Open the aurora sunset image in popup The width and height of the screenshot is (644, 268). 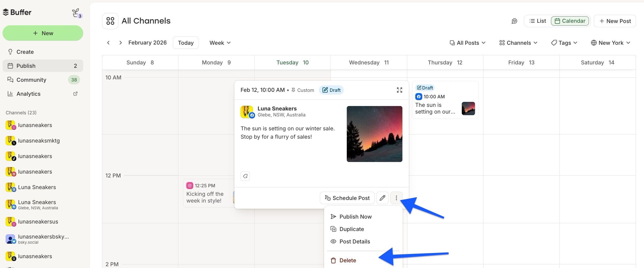point(374,134)
